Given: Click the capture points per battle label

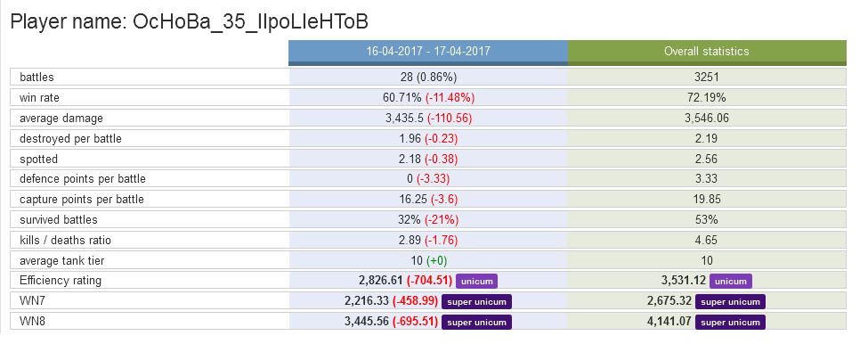Looking at the screenshot, I should (81, 199).
